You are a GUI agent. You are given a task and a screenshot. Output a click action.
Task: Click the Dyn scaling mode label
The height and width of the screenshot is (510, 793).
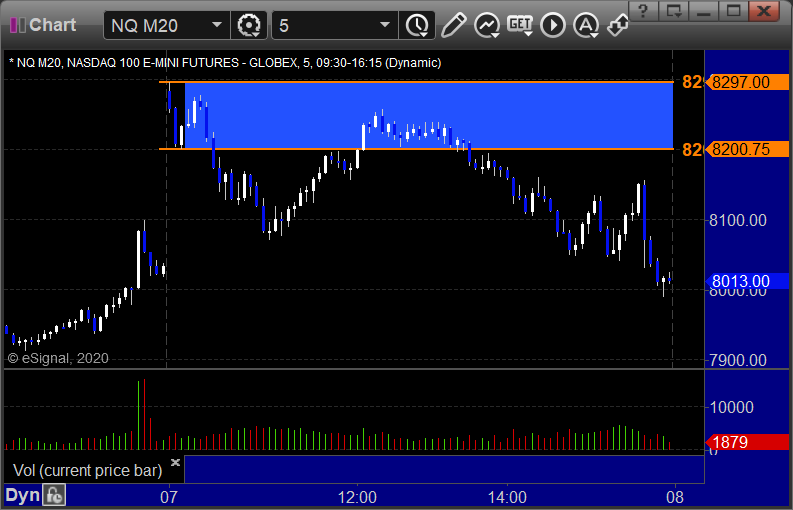tap(22, 495)
